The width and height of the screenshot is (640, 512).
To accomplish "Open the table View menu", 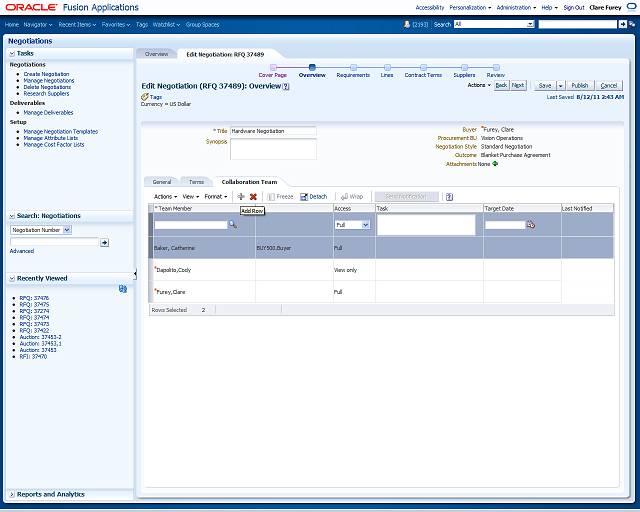I will (x=191, y=196).
